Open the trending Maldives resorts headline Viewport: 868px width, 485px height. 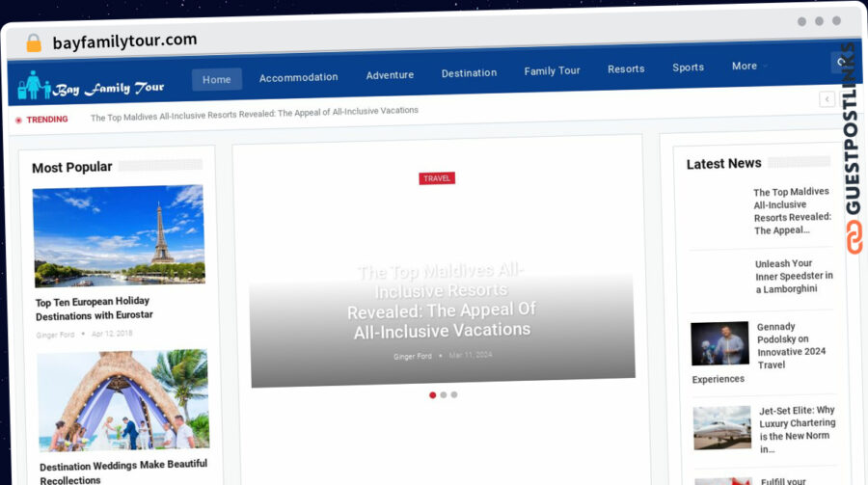tap(254, 114)
